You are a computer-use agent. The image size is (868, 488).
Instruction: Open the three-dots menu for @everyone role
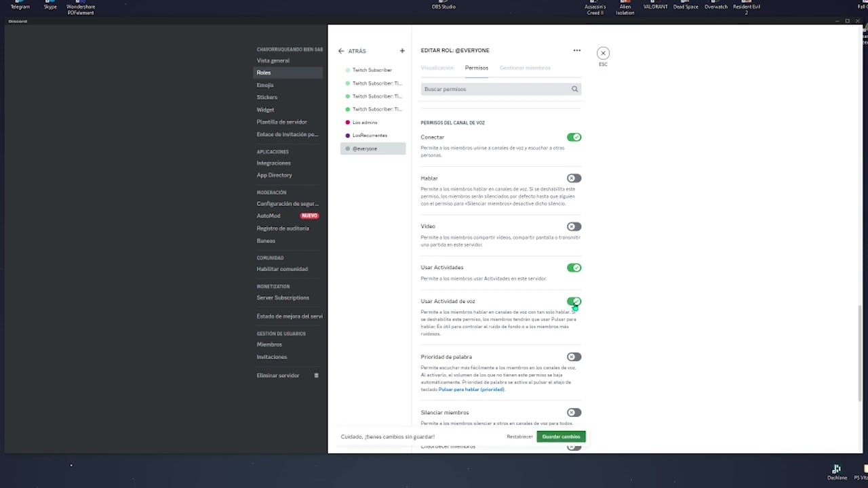point(577,50)
